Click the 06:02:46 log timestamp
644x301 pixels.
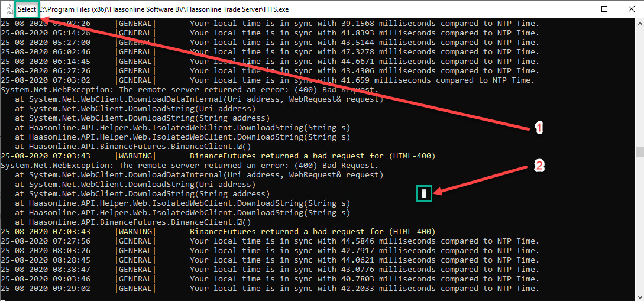pyautogui.click(x=72, y=51)
